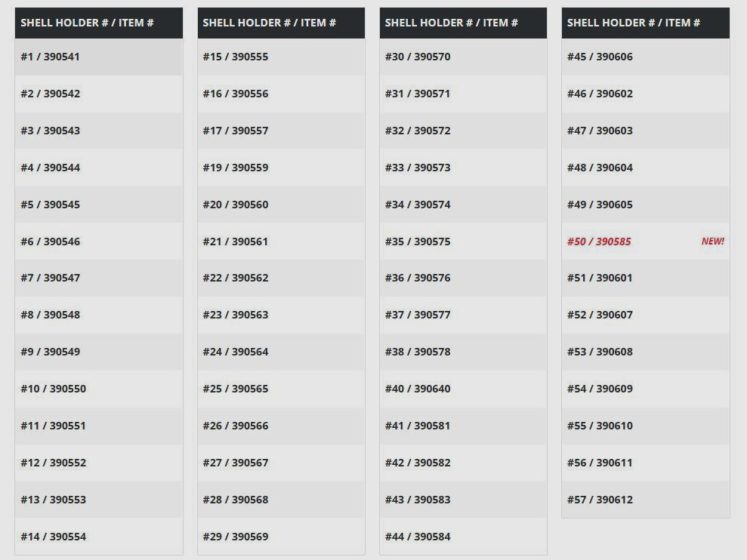Click fourth column SHELL HOLDER # / ITEM # header
The width and height of the screenshot is (747, 560).
[646, 23]
